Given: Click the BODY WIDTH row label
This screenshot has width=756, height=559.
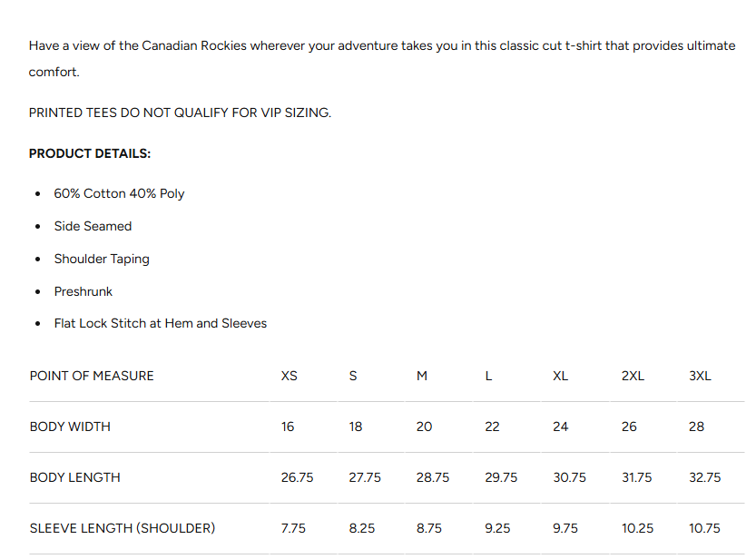Looking at the screenshot, I should coord(70,427).
